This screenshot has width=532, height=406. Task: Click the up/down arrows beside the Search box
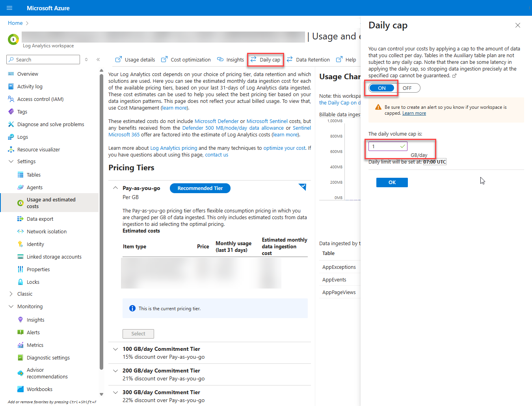[86, 60]
